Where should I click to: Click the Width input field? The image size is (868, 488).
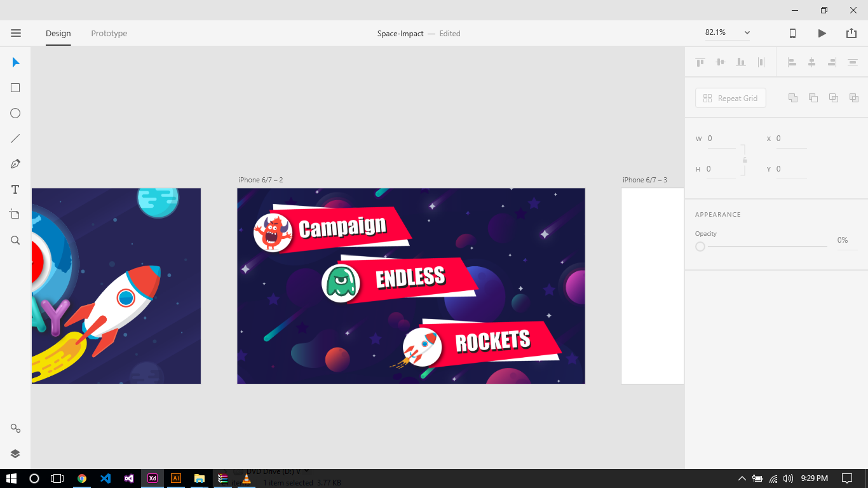point(721,139)
